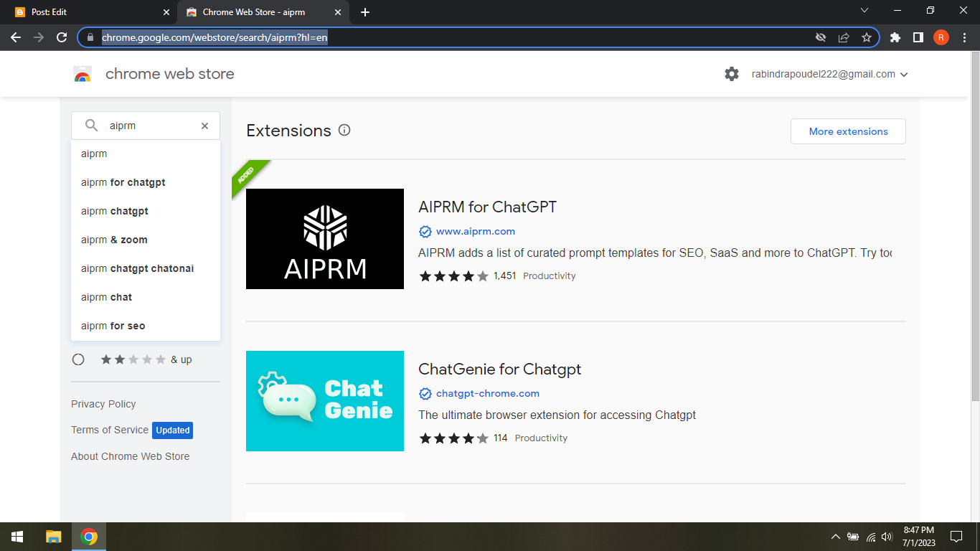Choose suggestion 'aiprm & zoom'
The image size is (980, 551).
146,240
